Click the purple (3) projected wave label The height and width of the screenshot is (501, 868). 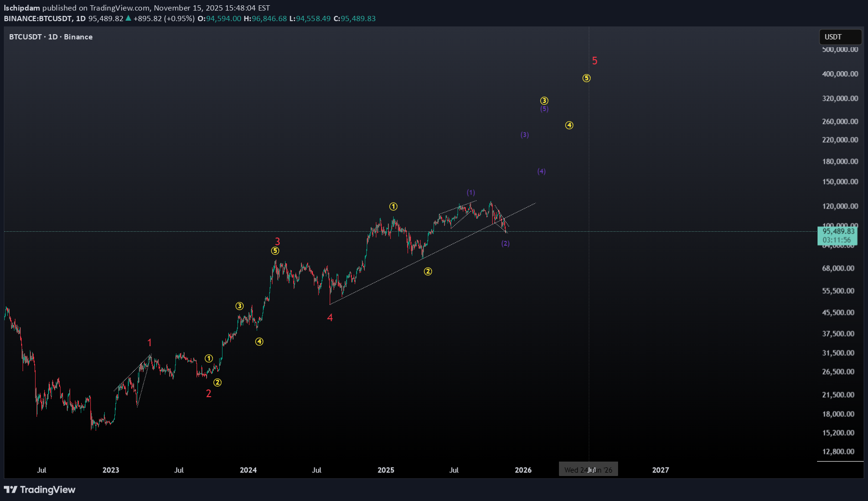tap(524, 135)
